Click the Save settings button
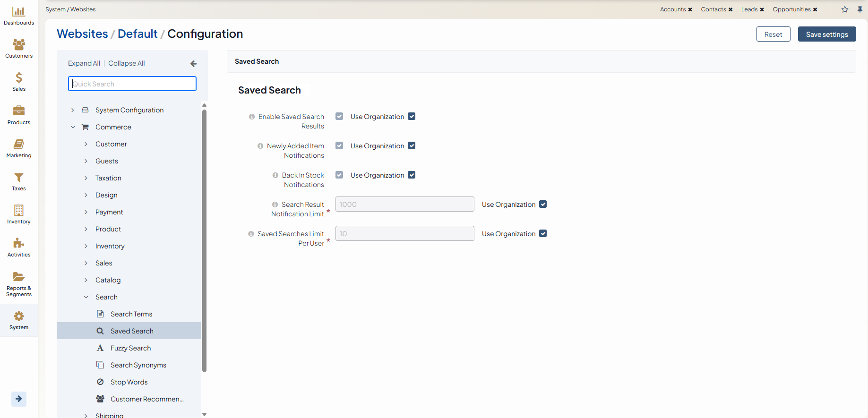This screenshot has width=868, height=418. 826,34
